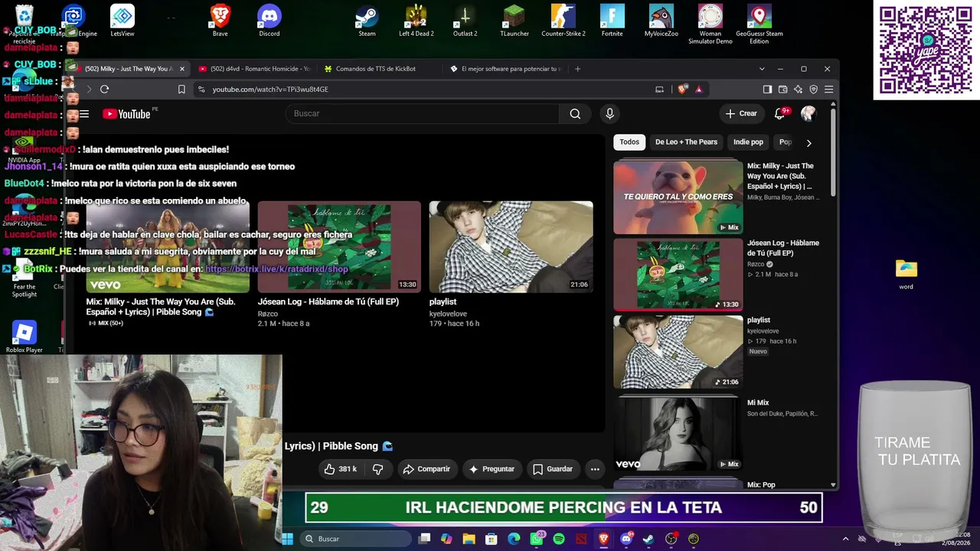
Task: Dislike the video with thumbs down
Action: pos(377,469)
